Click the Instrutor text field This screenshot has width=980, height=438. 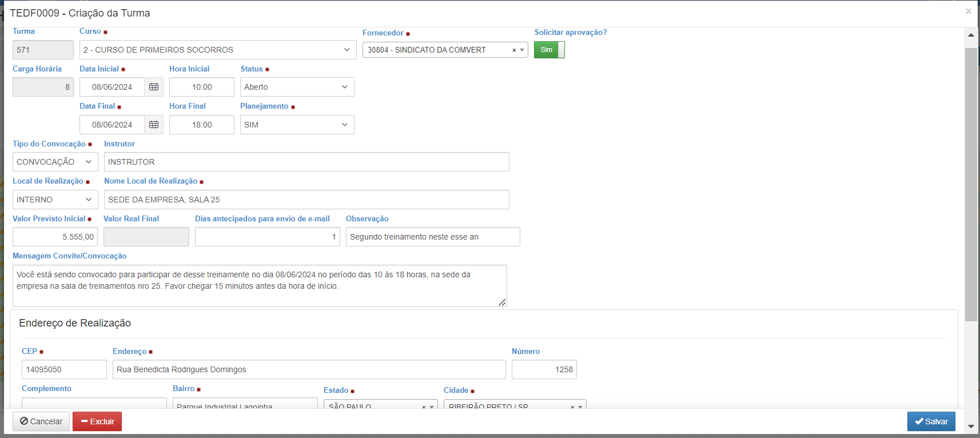click(306, 162)
